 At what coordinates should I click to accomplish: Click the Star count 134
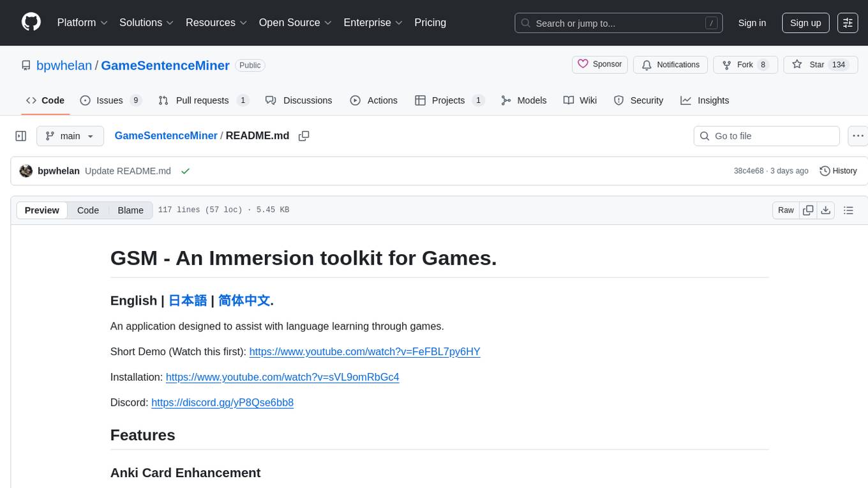coord(839,65)
